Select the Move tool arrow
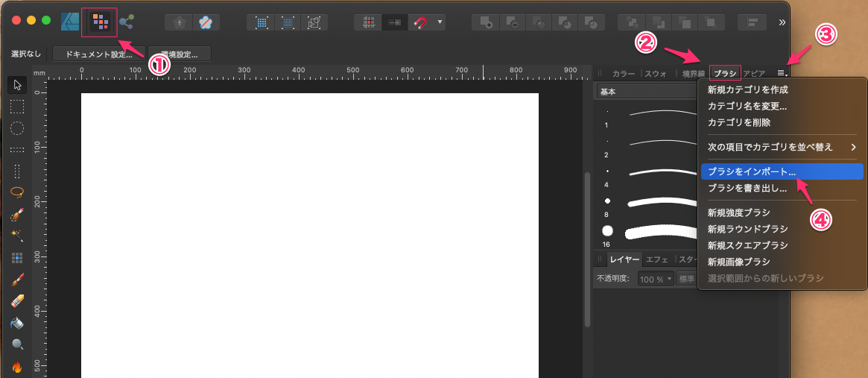 coord(17,84)
